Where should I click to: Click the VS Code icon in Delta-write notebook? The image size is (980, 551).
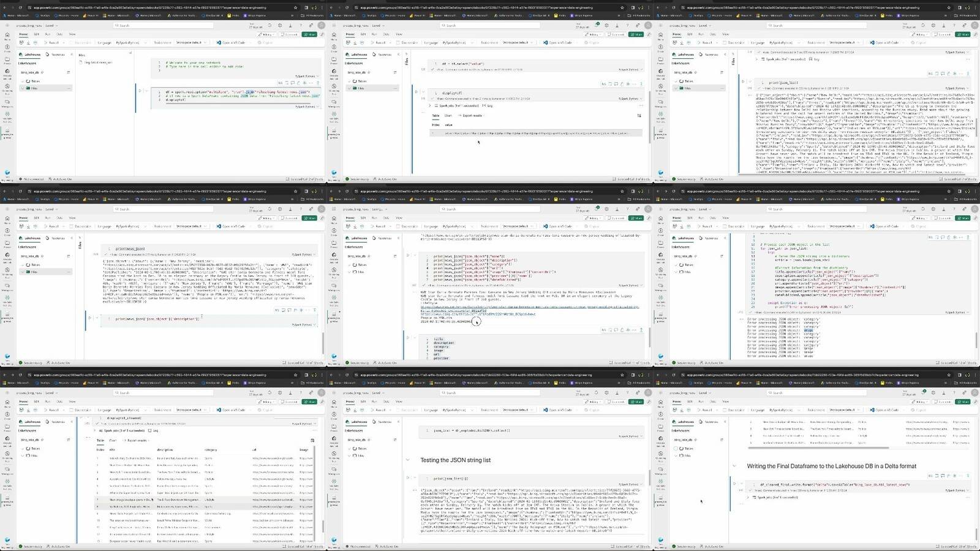[872, 410]
